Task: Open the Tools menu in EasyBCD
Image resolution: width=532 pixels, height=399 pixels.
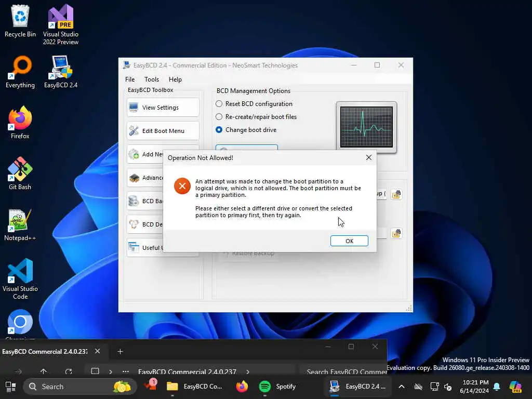Action: [x=152, y=79]
